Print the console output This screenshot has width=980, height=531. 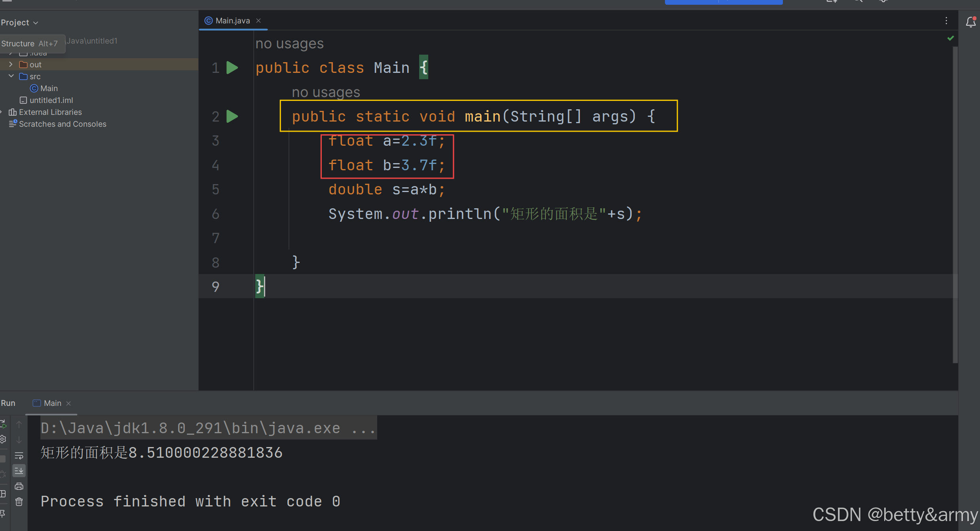pos(19,486)
